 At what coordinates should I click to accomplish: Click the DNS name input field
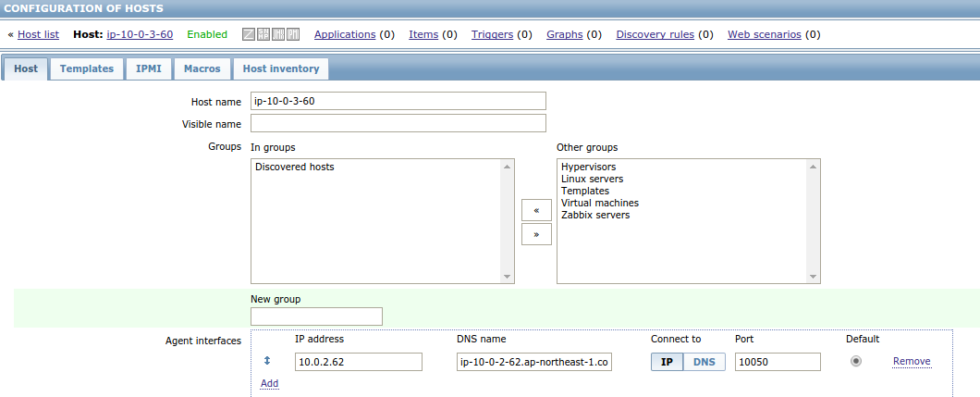point(534,362)
